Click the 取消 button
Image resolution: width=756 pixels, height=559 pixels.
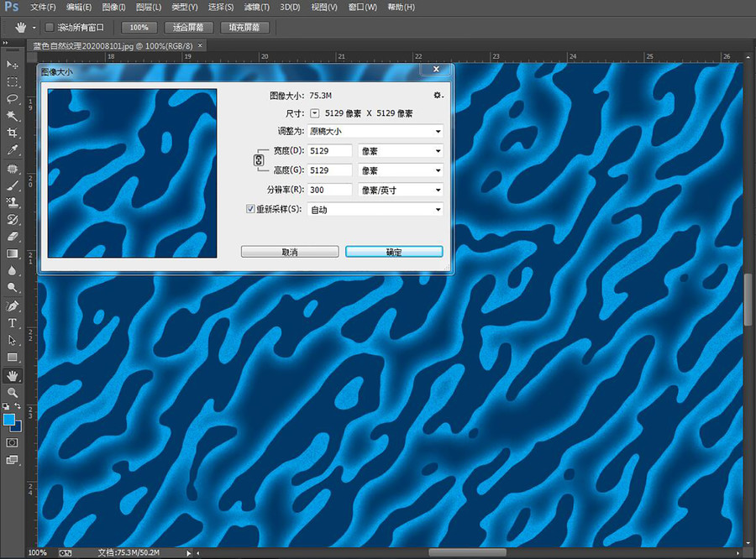point(290,252)
